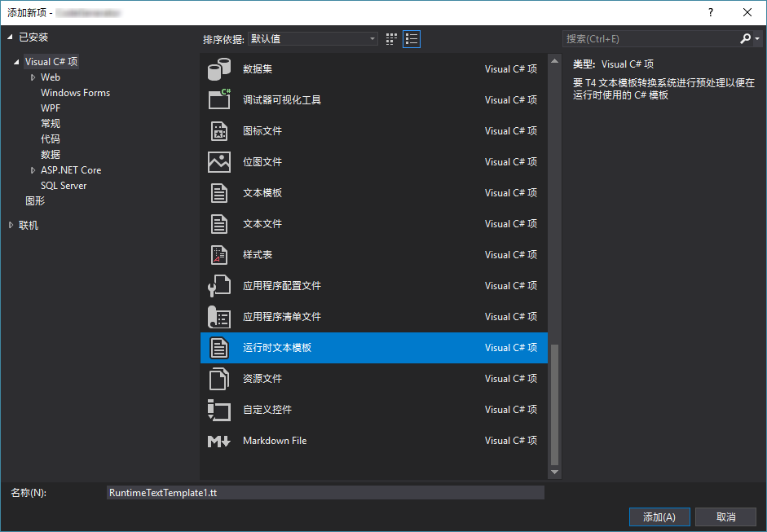Click the 添加(A) button
This screenshot has height=532, width=767.
pos(659,517)
